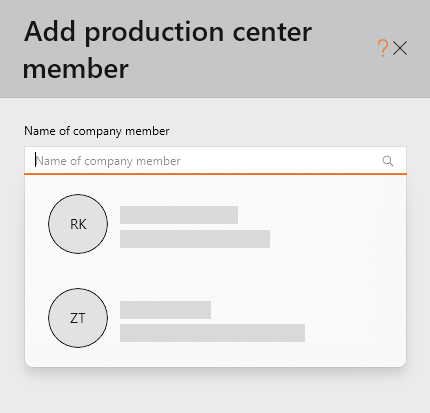Close the Add production center member dialog
The image size is (430, 413).
pos(400,48)
